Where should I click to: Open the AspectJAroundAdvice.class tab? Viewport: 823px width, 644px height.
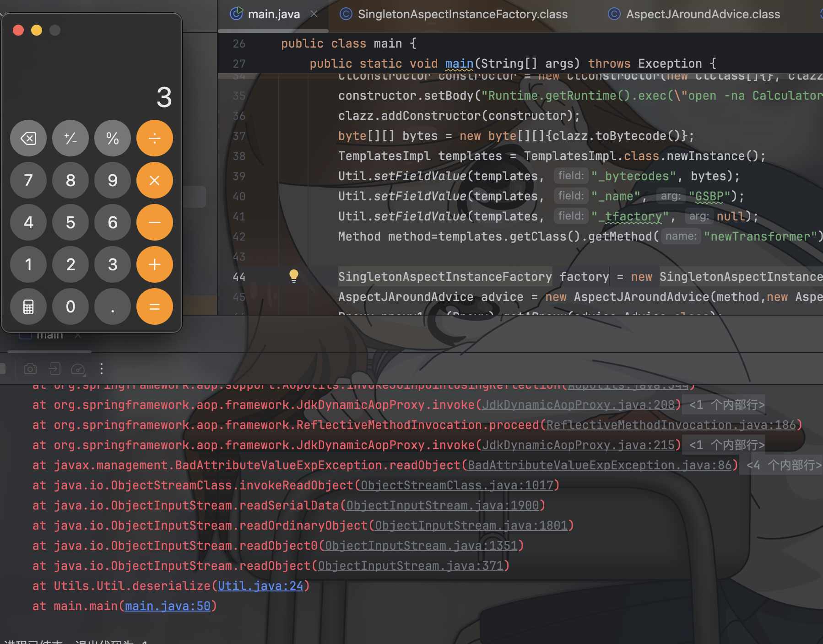click(703, 14)
